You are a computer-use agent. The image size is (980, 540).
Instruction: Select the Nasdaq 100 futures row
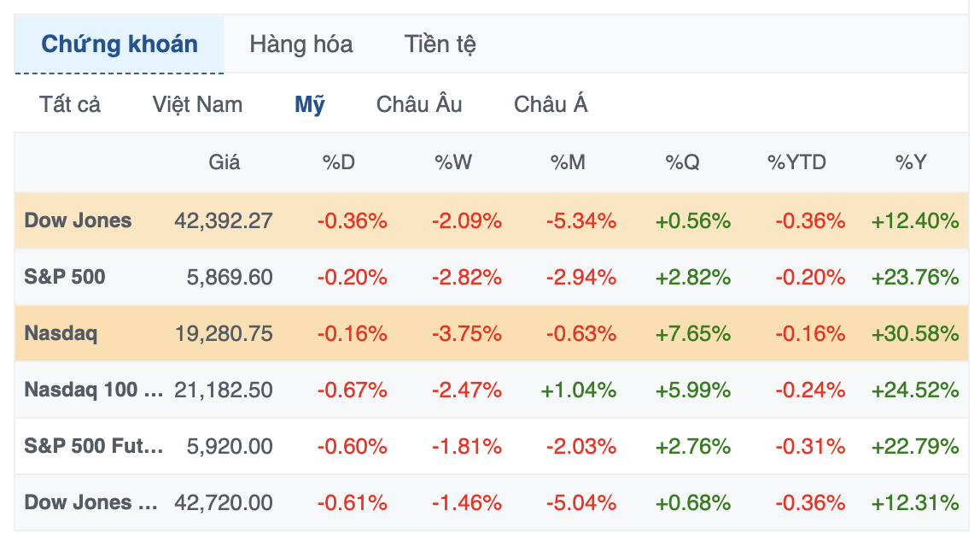(93, 390)
